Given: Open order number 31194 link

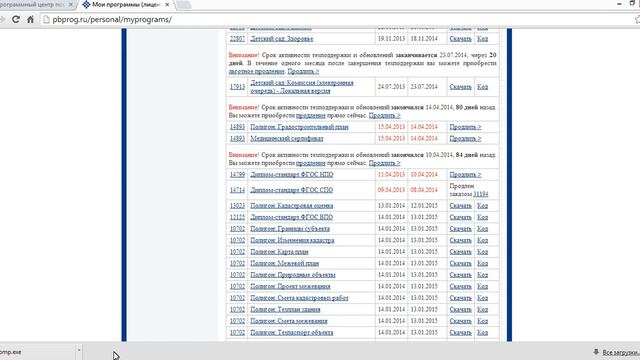Looking at the screenshot, I should coord(480,194).
